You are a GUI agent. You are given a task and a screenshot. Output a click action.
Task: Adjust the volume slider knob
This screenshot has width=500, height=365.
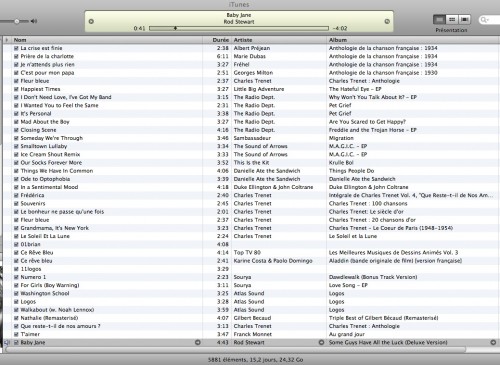pyautogui.click(x=17, y=21)
